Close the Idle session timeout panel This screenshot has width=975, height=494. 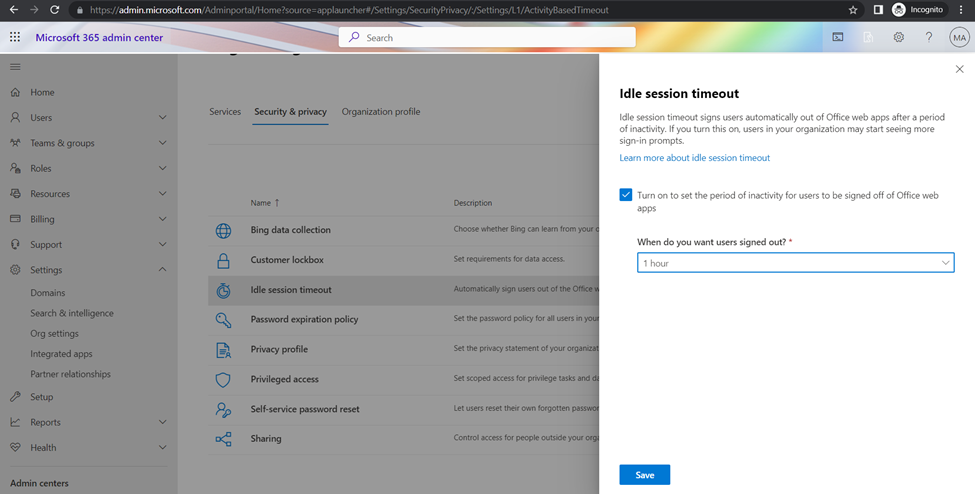959,69
